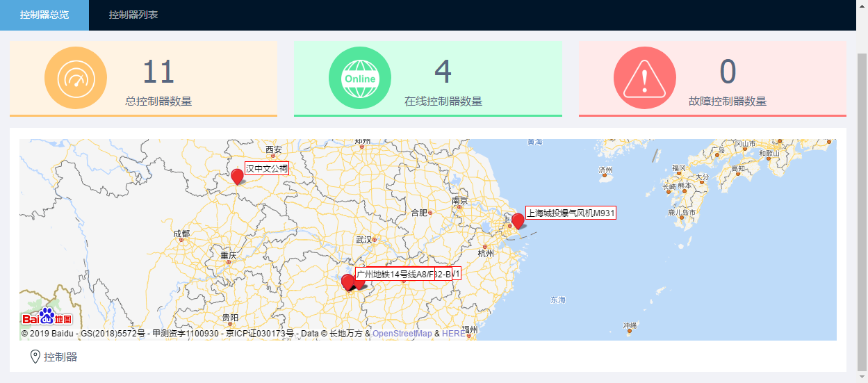Screen dimensions: 868x383
Task: Click the 故障控制器数量 card text
Action: coord(728,101)
